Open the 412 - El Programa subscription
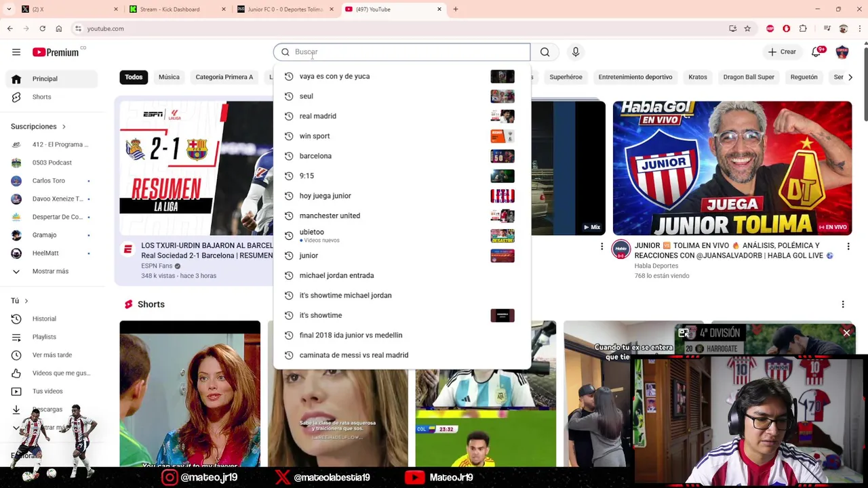Image resolution: width=868 pixels, height=488 pixels. point(52,144)
